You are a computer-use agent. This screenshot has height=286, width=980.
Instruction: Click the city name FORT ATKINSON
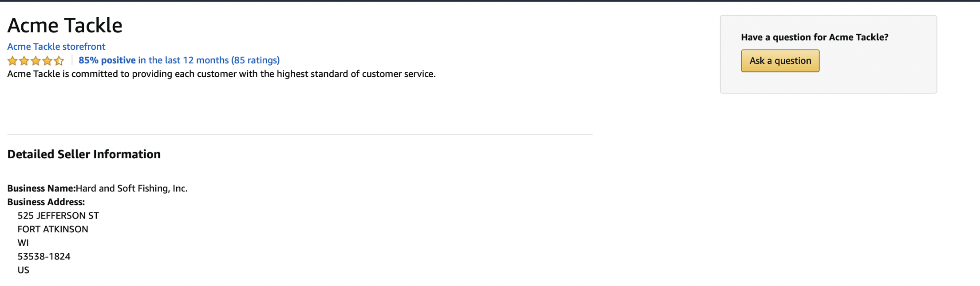click(x=52, y=229)
